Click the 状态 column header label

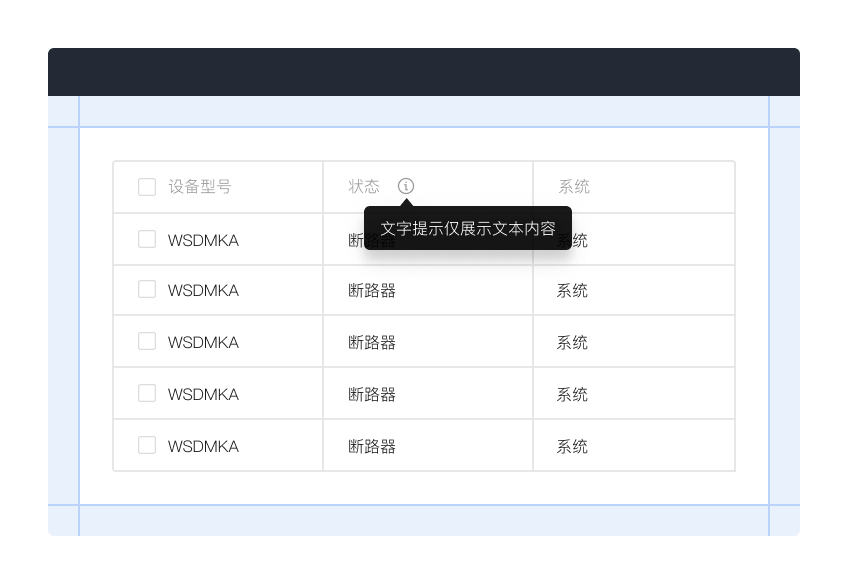coord(364,186)
